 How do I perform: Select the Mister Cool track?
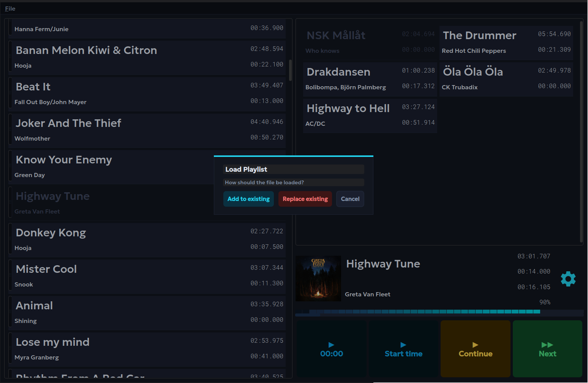(147, 277)
